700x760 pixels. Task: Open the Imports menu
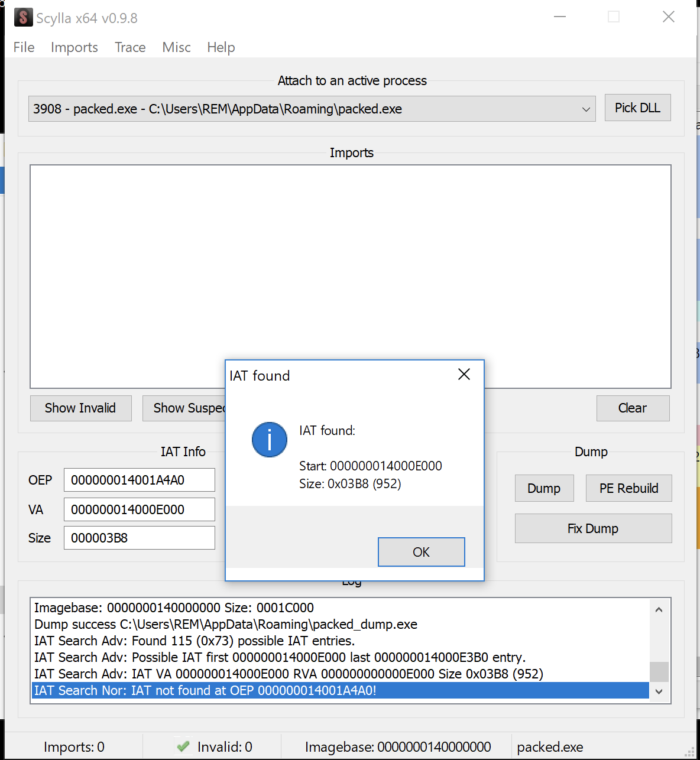[x=74, y=47]
